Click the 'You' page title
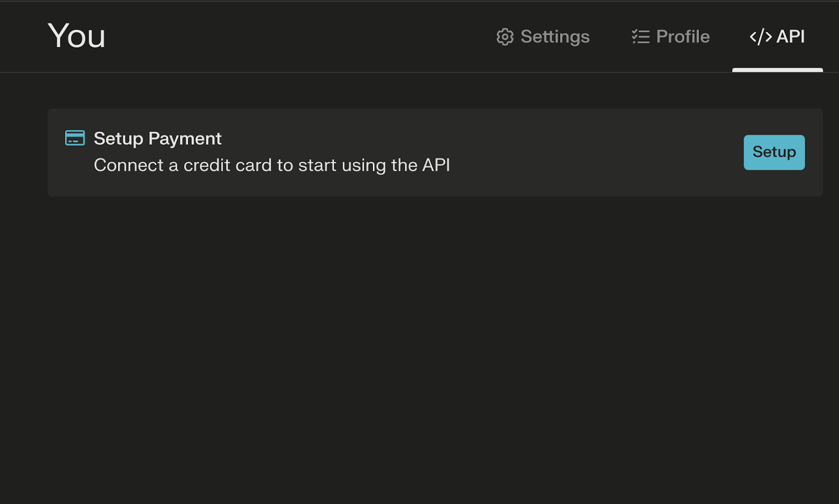 coord(77,36)
